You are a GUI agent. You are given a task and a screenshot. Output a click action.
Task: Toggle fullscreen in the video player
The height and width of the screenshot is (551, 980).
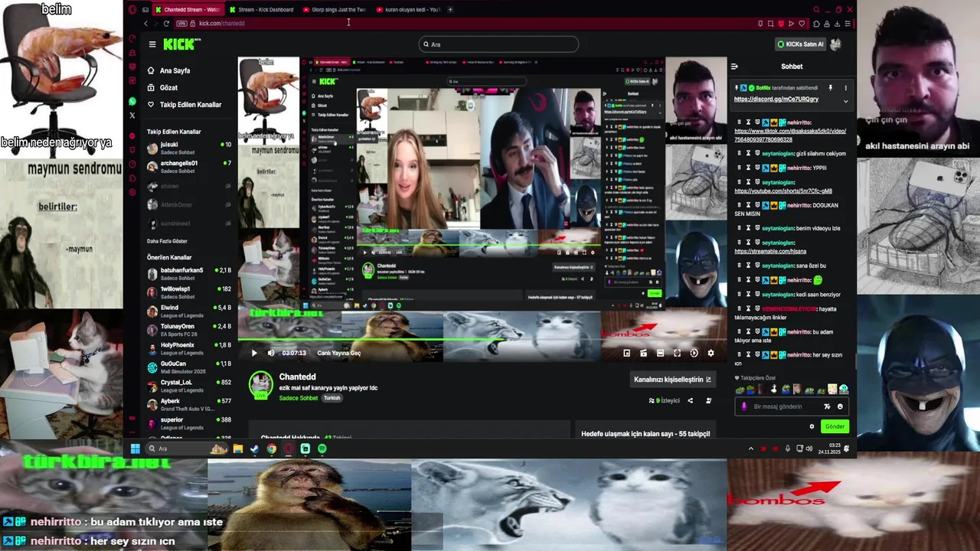tap(677, 353)
